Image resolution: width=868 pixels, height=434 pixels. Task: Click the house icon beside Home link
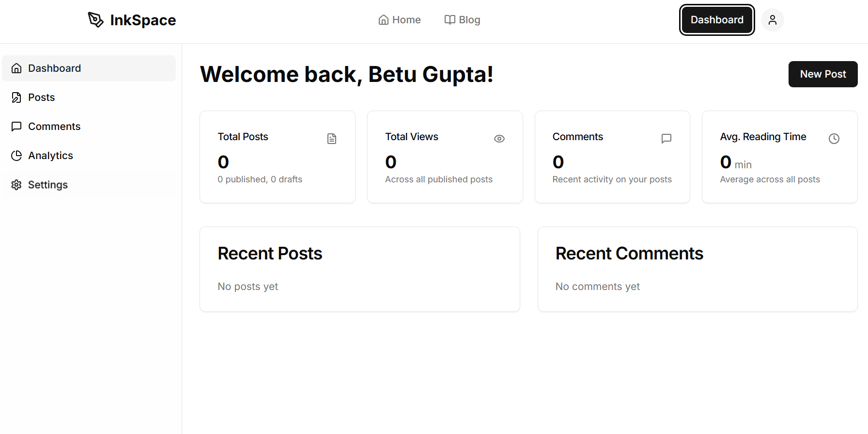[384, 20]
